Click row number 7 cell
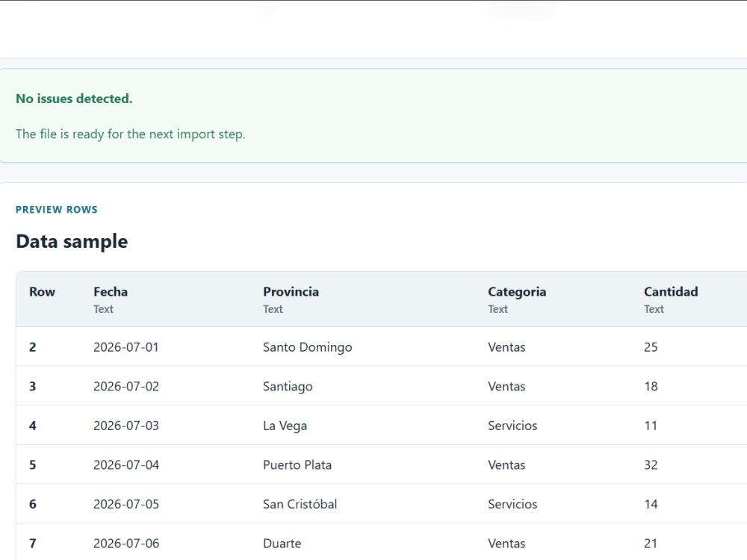This screenshot has height=560, width=747. click(x=32, y=544)
